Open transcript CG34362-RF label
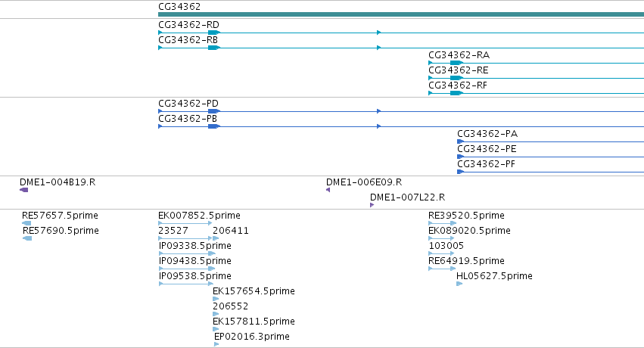This screenshot has width=644, height=348. pyautogui.click(x=458, y=85)
